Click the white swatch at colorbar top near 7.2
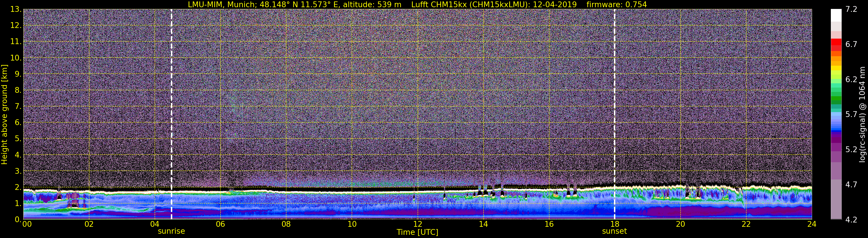This screenshot has height=238, width=868. [836, 15]
